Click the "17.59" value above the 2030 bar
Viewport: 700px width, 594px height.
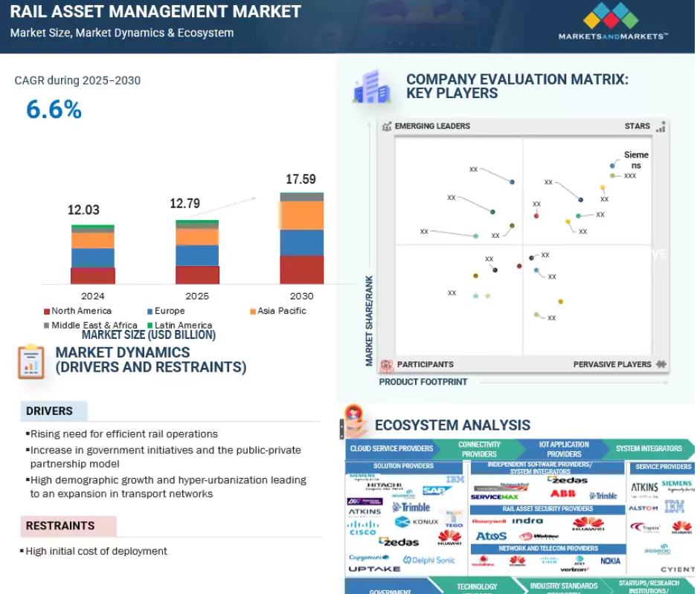301,179
